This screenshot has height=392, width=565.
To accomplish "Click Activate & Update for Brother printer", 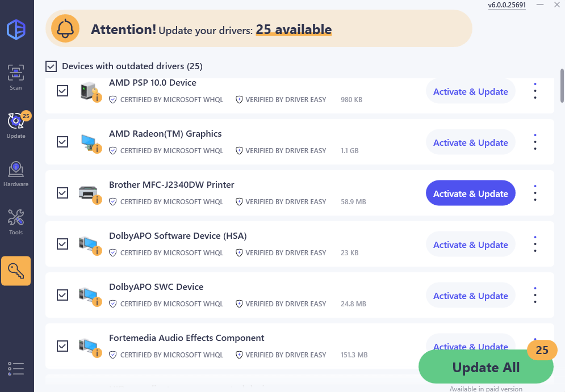I will (x=470, y=193).
